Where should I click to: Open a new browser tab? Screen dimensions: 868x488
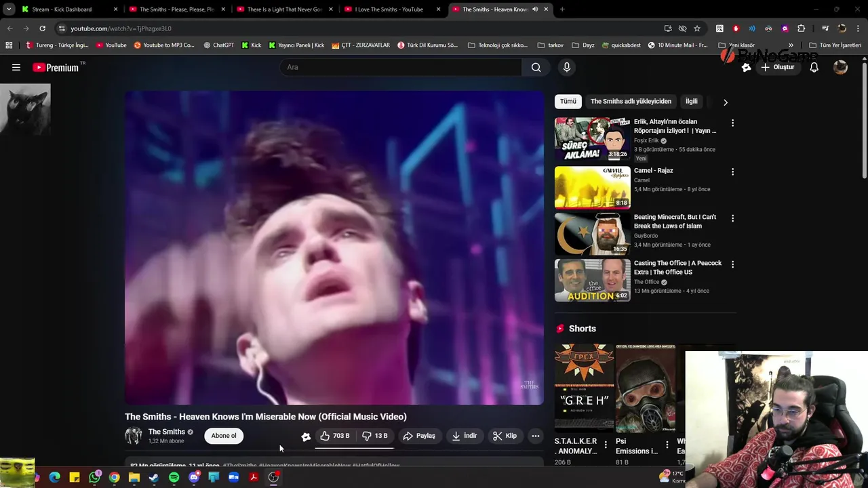pos(562,9)
